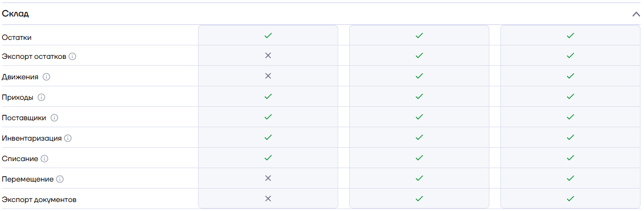Image resolution: width=644 pixels, height=211 pixels.
Task: Click info icon beside Движения
Action: [46, 77]
